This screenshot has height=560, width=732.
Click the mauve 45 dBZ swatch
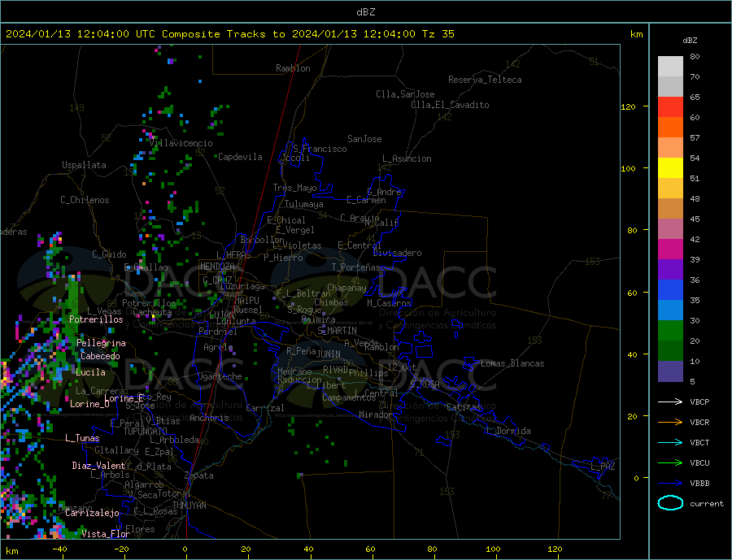pyautogui.click(x=670, y=228)
